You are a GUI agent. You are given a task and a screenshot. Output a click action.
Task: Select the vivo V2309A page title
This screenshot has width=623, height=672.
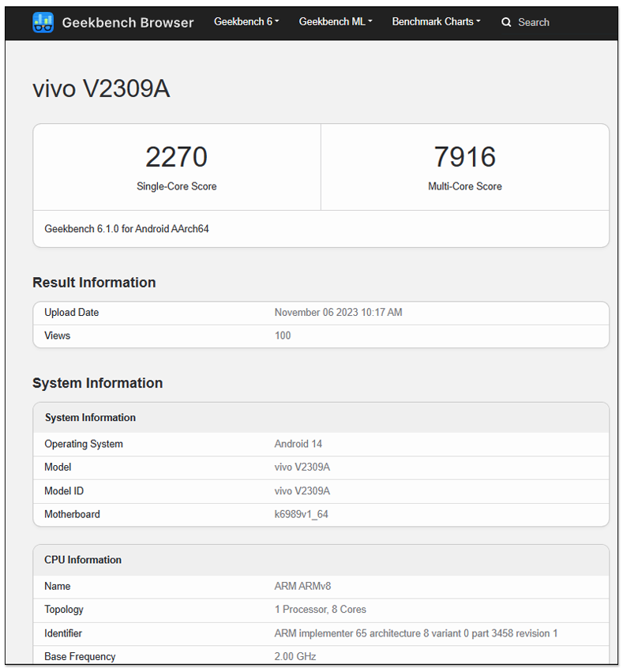(x=101, y=88)
